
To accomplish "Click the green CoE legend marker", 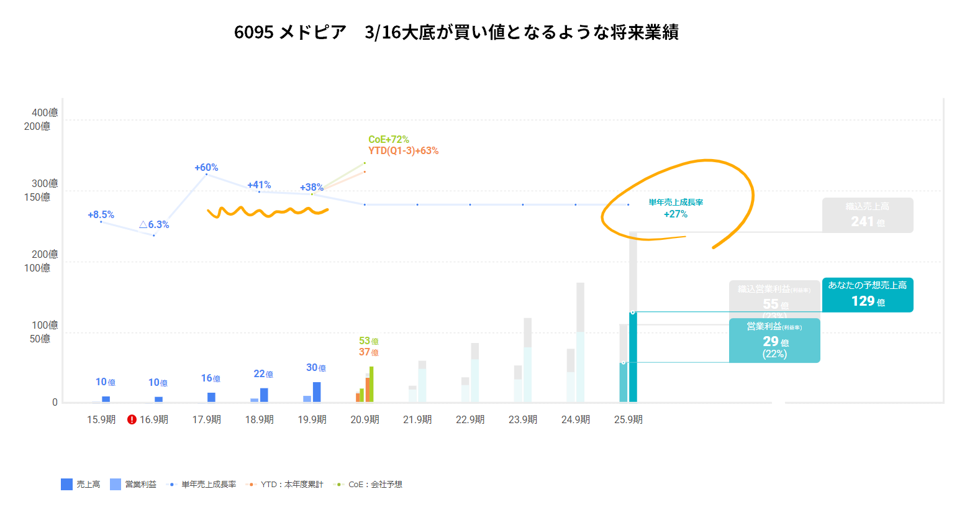I will (338, 484).
